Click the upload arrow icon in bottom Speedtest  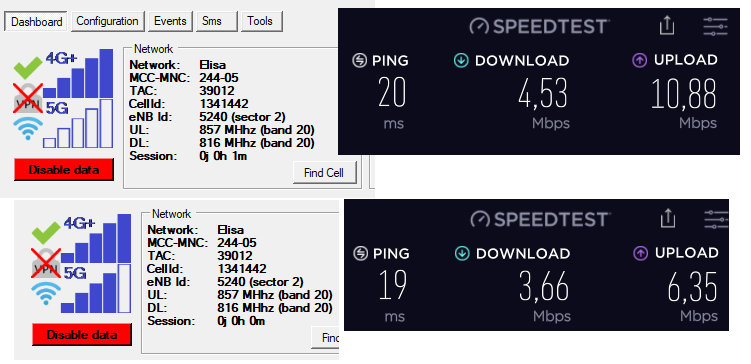[x=640, y=253]
